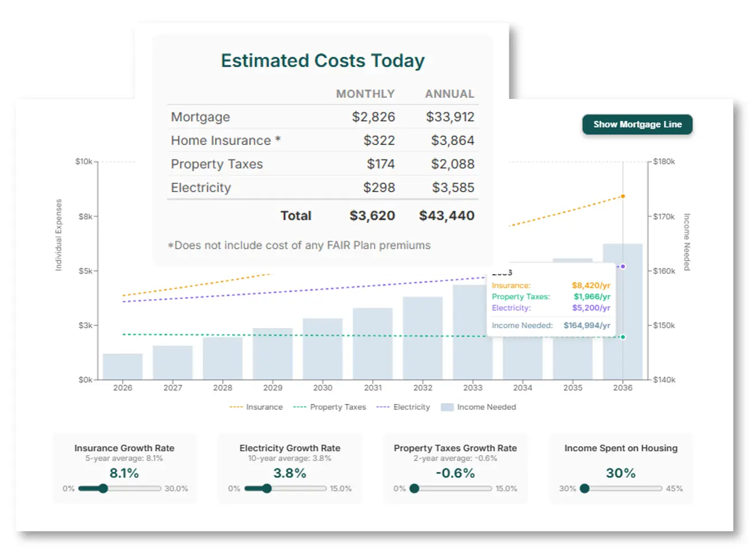Click the Home Insurance row in costs table
750x560 pixels.
(323, 140)
